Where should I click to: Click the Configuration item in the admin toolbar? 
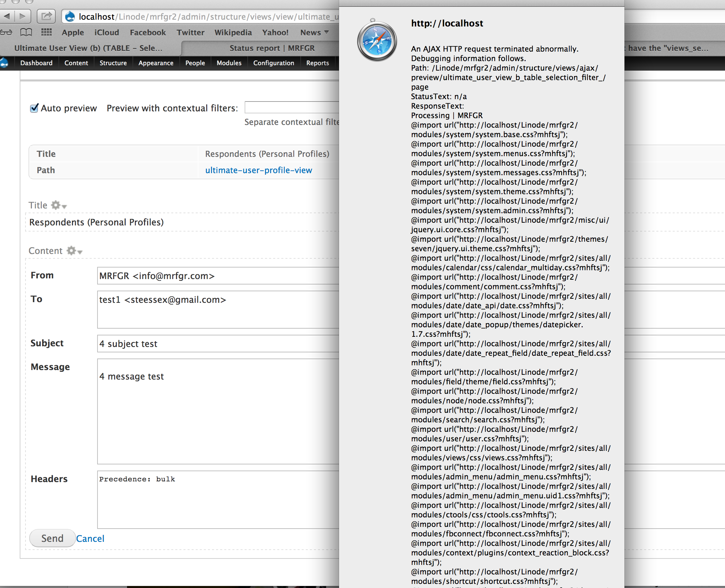[x=273, y=63]
